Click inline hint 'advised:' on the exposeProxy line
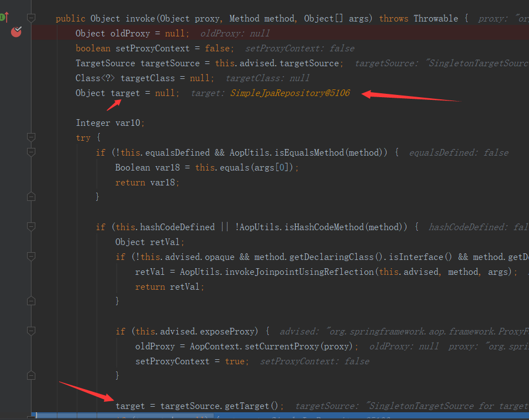Image resolution: width=529 pixels, height=420 pixels. tap(299, 332)
